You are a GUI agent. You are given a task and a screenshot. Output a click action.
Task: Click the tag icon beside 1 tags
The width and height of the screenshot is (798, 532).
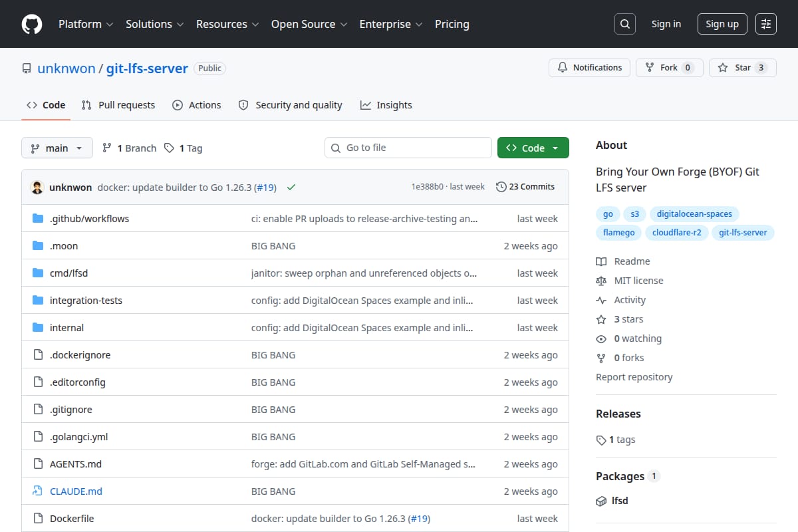601,440
